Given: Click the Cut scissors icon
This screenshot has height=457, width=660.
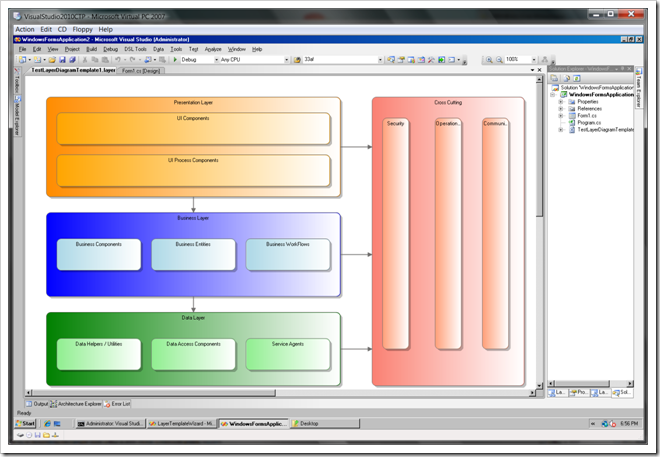Looking at the screenshot, I should (x=85, y=60).
